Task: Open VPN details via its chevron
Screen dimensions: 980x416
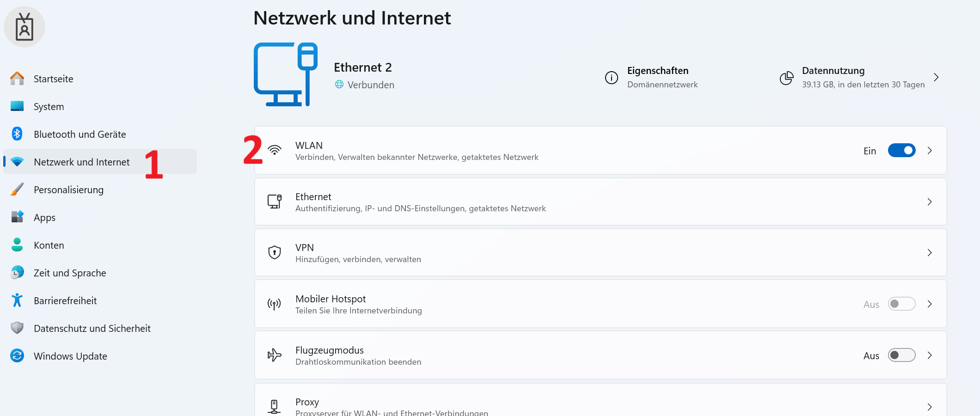Action: coord(930,253)
